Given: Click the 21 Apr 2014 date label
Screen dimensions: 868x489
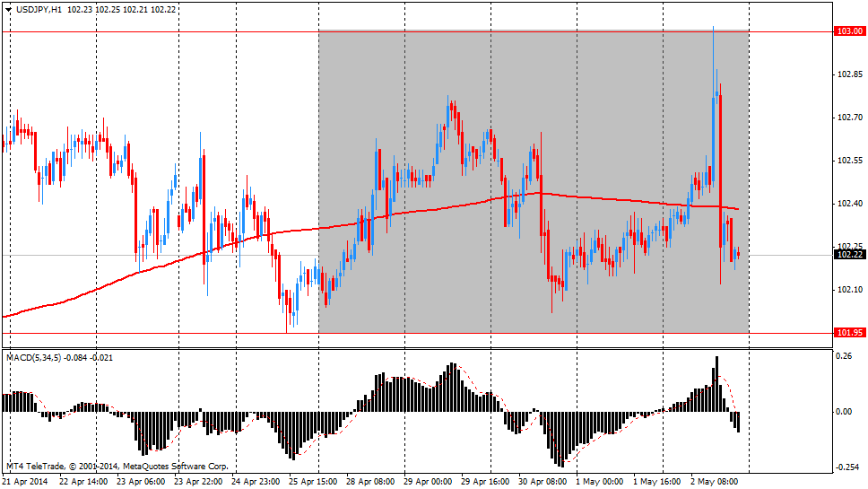Looking at the screenshot, I should tap(26, 481).
